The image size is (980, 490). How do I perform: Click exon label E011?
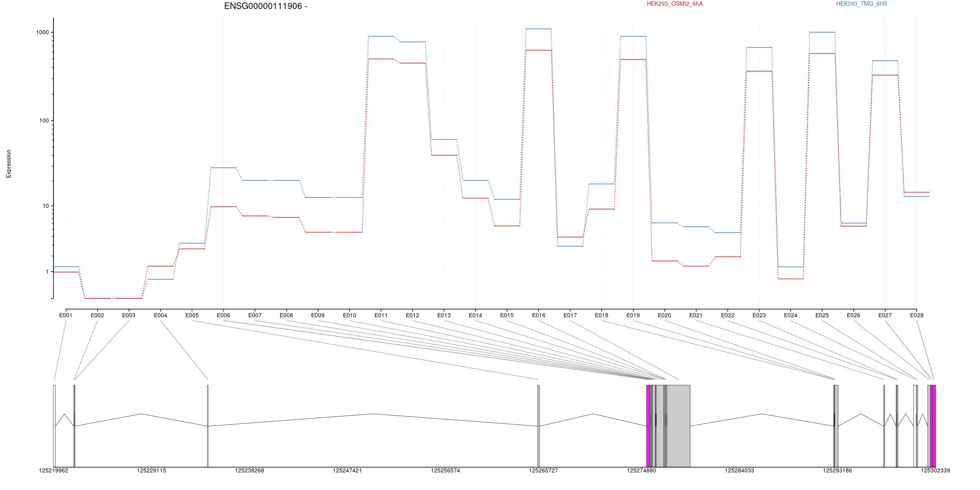(381, 315)
